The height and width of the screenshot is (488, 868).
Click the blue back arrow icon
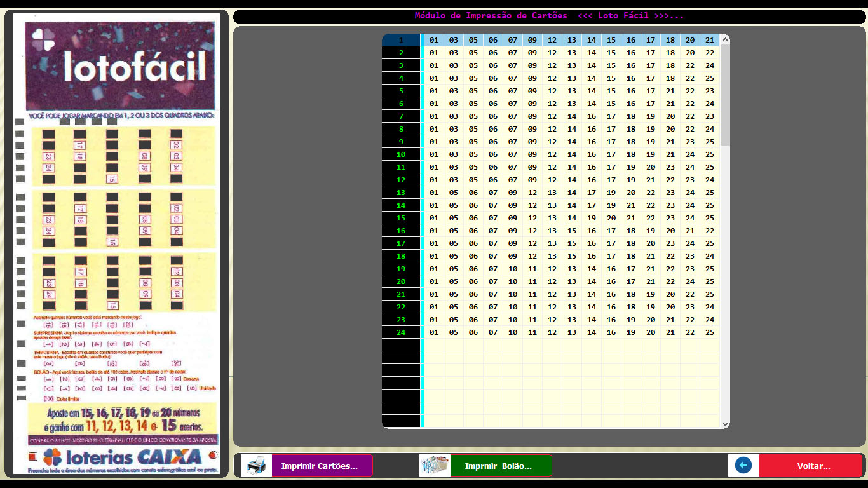pos(743,466)
